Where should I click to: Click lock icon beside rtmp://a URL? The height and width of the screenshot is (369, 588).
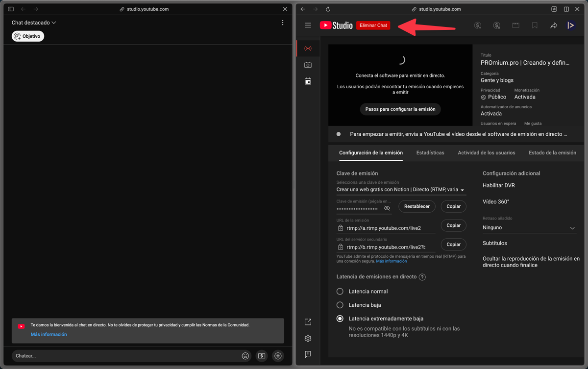341,228
